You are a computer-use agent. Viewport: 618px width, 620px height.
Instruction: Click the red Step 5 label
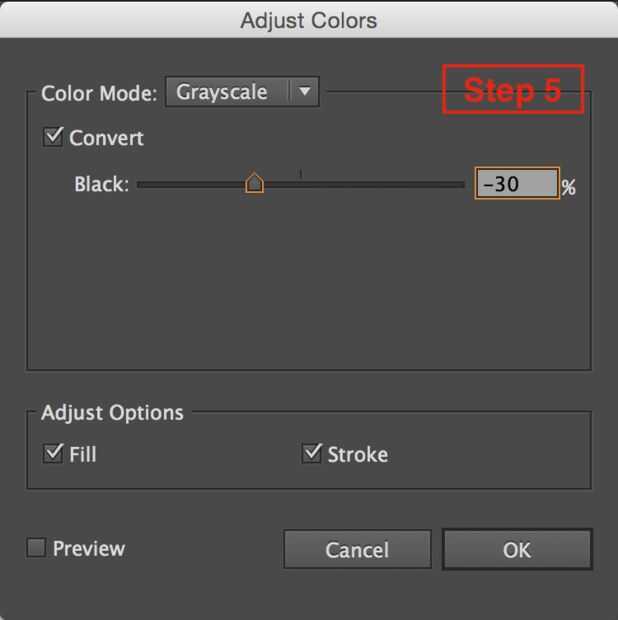click(x=513, y=91)
